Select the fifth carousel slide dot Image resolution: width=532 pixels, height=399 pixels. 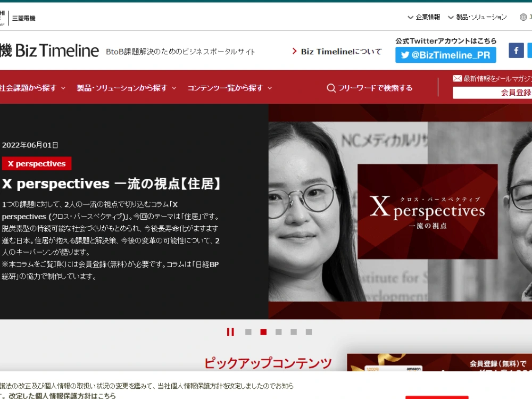click(309, 332)
